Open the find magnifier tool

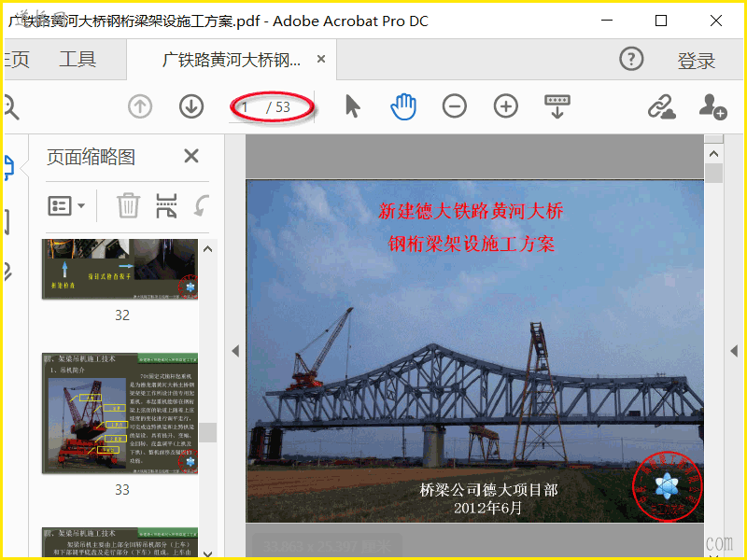tap(10, 107)
